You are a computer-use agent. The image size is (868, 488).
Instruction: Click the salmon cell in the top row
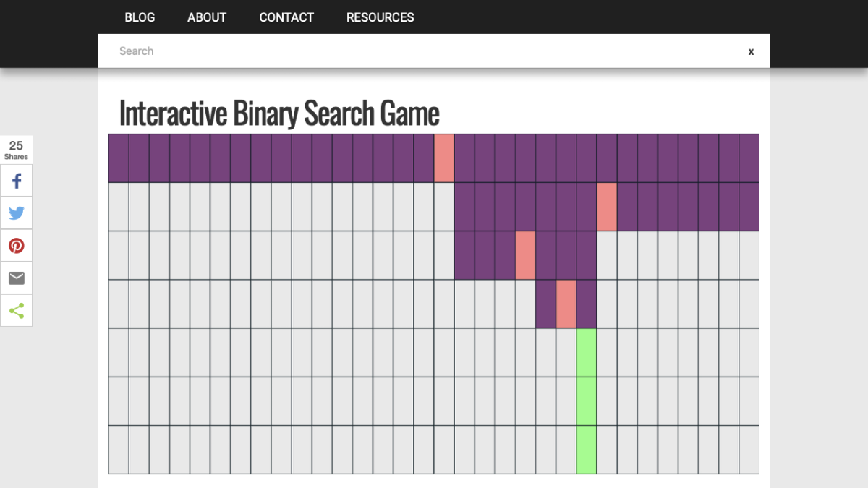point(443,158)
